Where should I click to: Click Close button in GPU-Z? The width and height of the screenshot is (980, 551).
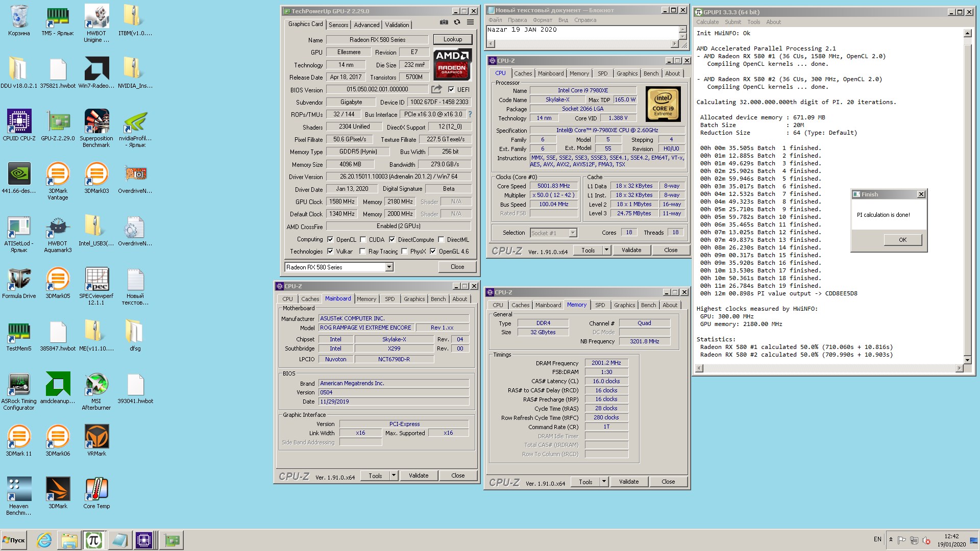click(x=457, y=267)
